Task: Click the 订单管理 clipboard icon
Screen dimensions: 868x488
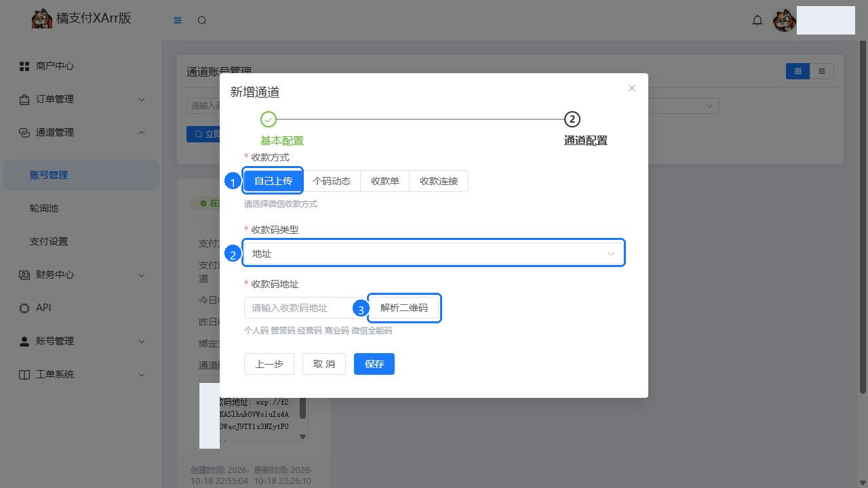Action: pos(24,99)
